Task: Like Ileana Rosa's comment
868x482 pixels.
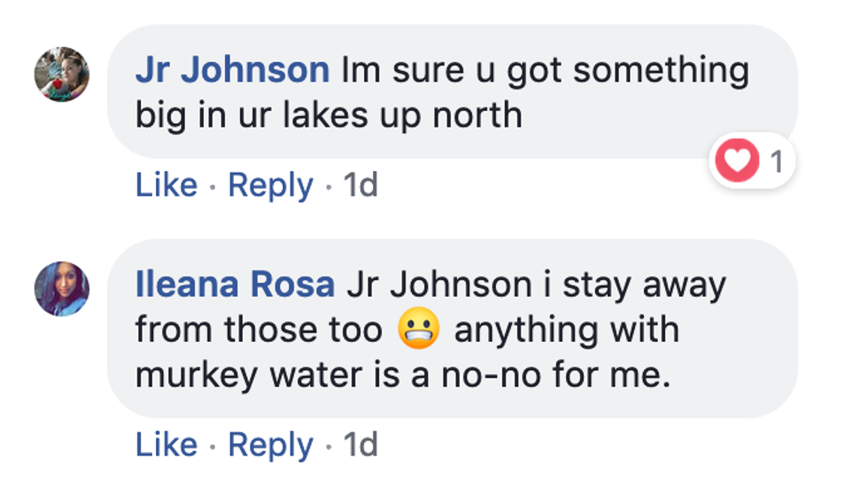Action: (167, 445)
